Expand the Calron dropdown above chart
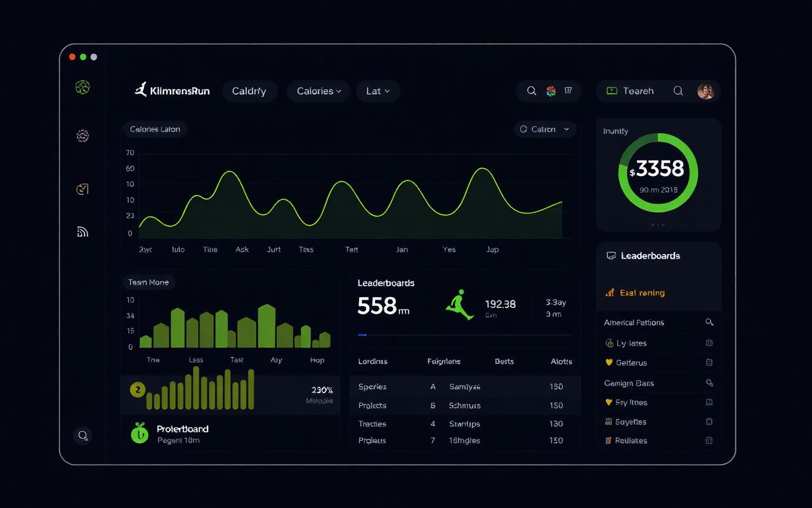This screenshot has width=812, height=508. pos(544,129)
